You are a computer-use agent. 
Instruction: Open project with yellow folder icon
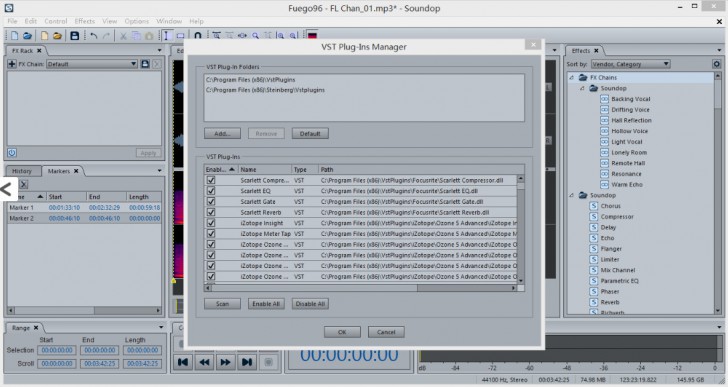[x=57, y=36]
